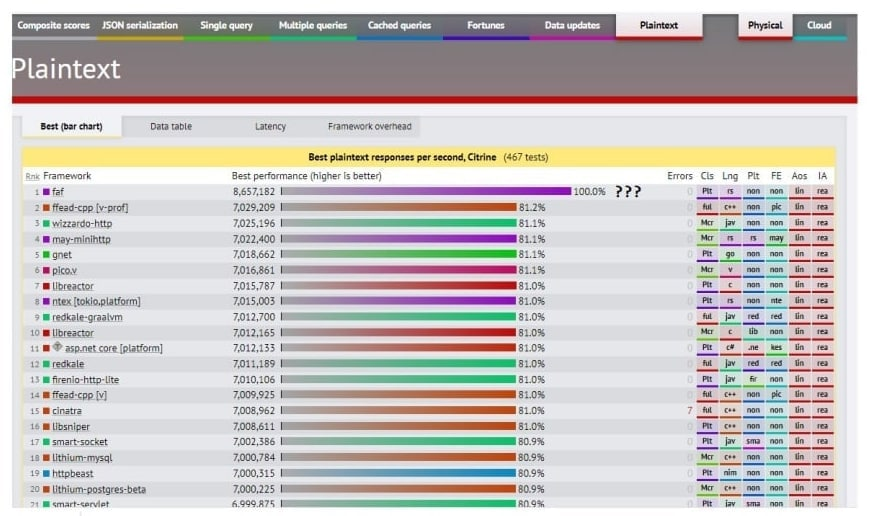869x516 pixels.
Task: Open the ffead-cpp [v-prof] link
Action: pos(90,208)
